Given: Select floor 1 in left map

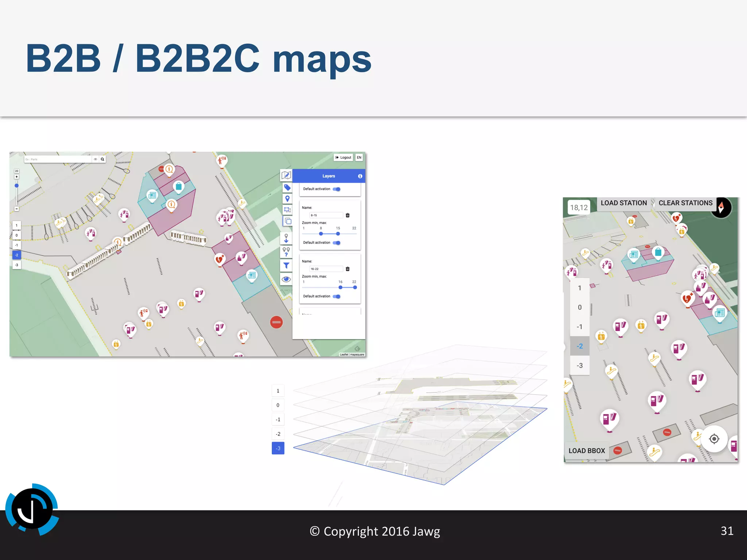Looking at the screenshot, I should click(16, 225).
